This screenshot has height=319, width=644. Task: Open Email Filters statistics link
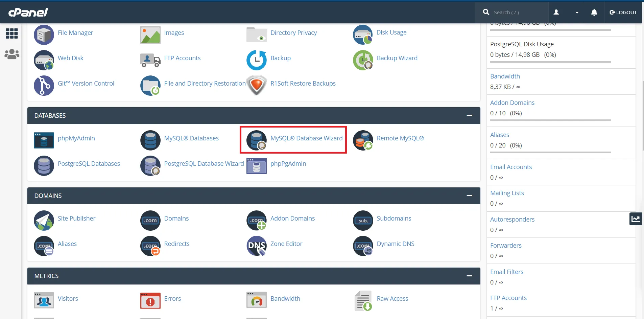(507, 272)
